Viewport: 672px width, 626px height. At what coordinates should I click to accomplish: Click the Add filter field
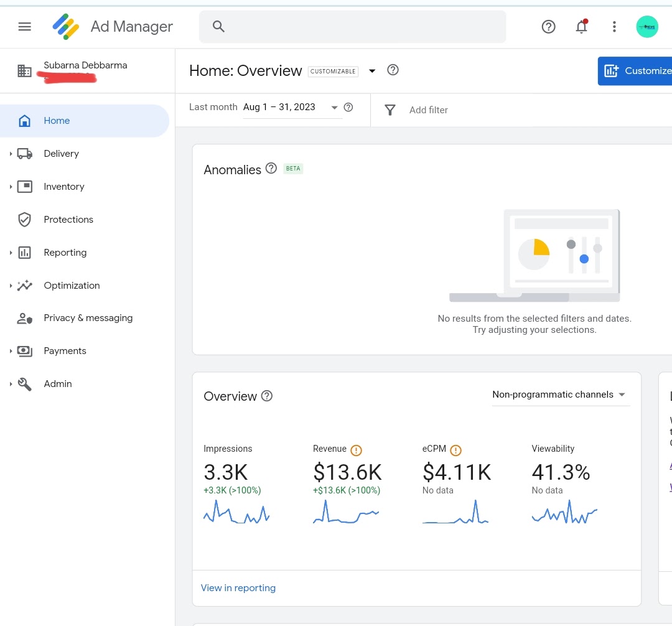428,110
